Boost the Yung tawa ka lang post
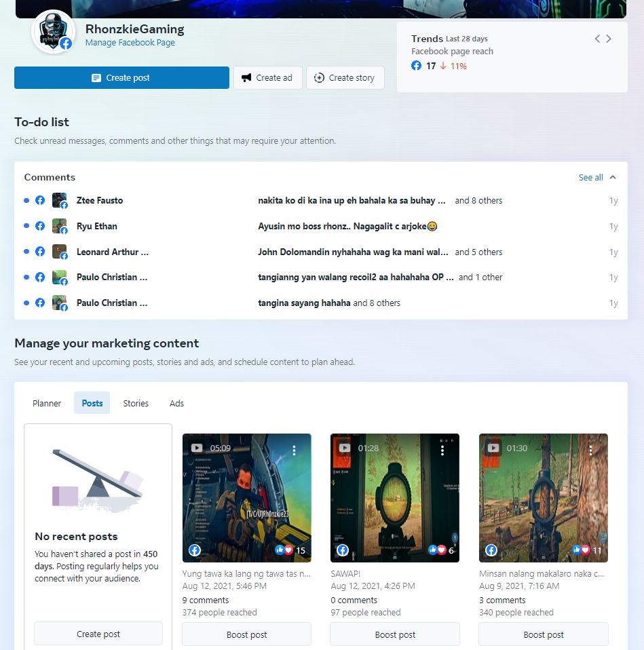This screenshot has height=650, width=644. click(247, 634)
